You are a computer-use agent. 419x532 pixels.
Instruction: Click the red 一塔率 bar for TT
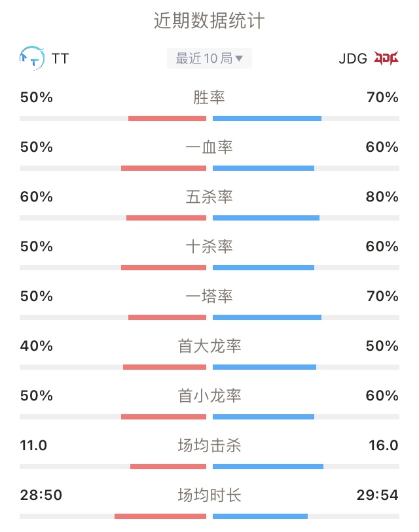167,317
